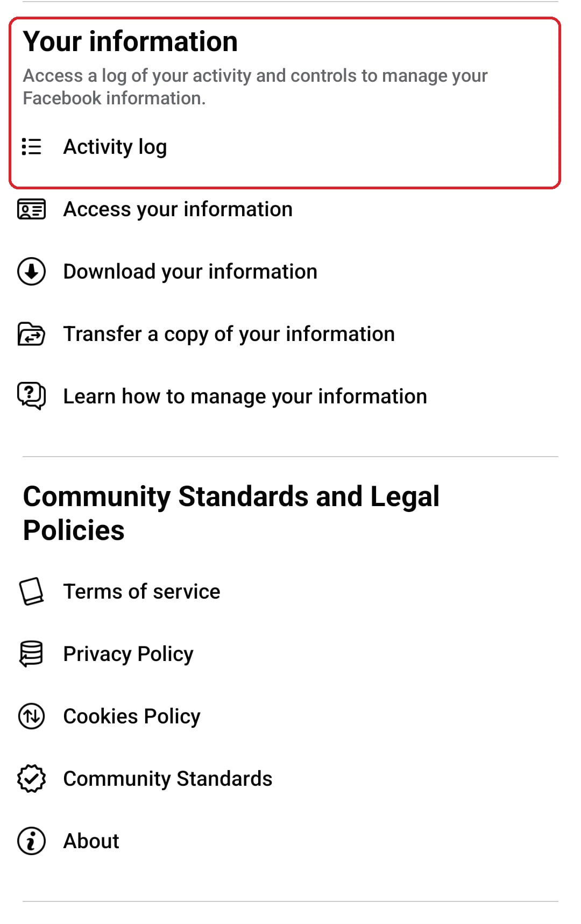This screenshot has width=581, height=924.
Task: Tap the Terms of service book icon
Action: (x=31, y=592)
